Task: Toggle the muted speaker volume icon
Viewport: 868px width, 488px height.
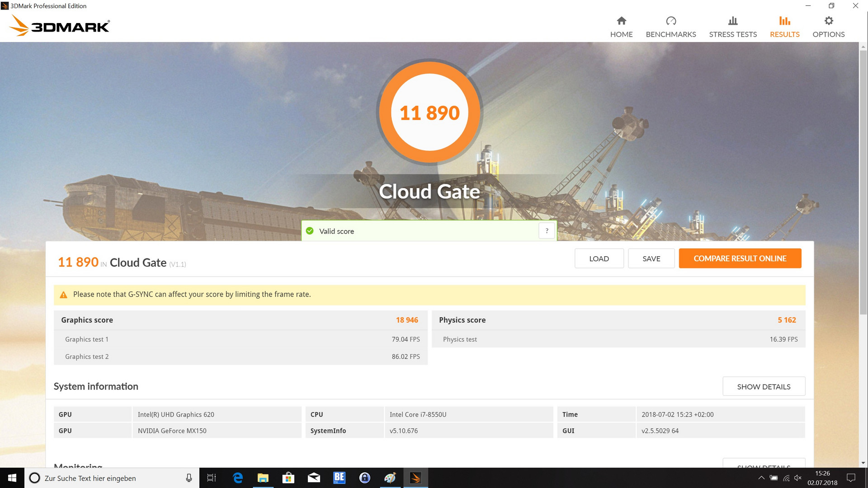Action: point(798,478)
